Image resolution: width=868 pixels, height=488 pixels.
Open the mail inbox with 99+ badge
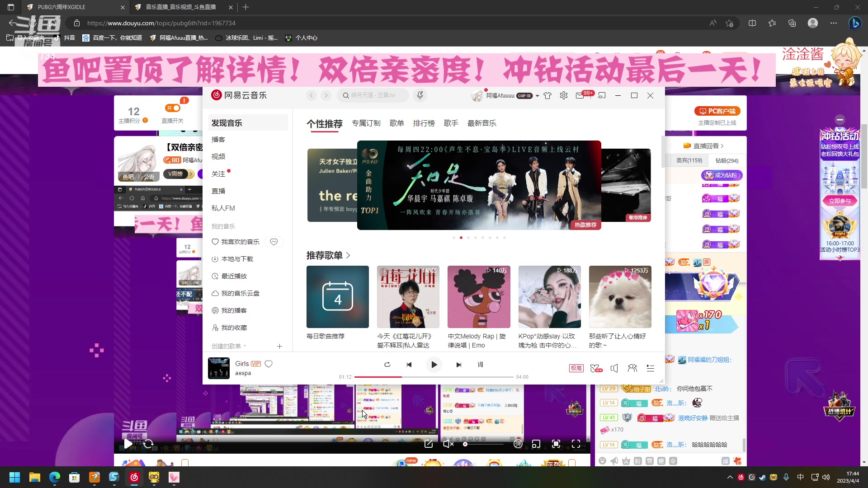[x=580, y=96]
